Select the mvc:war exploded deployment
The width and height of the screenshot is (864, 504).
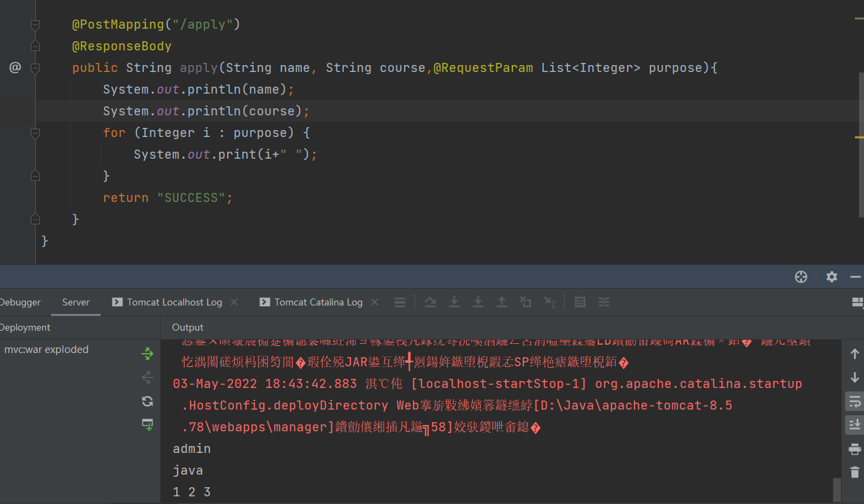click(46, 350)
